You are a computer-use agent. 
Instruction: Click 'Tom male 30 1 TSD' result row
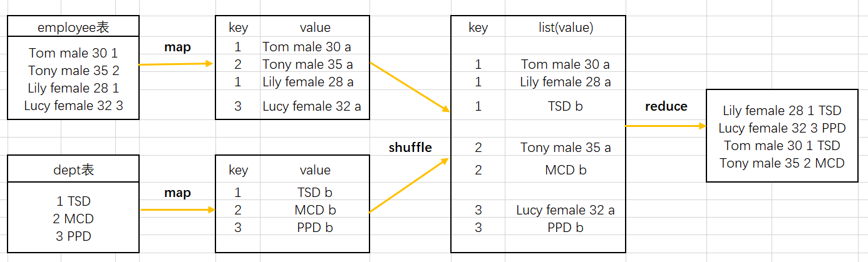tap(782, 146)
